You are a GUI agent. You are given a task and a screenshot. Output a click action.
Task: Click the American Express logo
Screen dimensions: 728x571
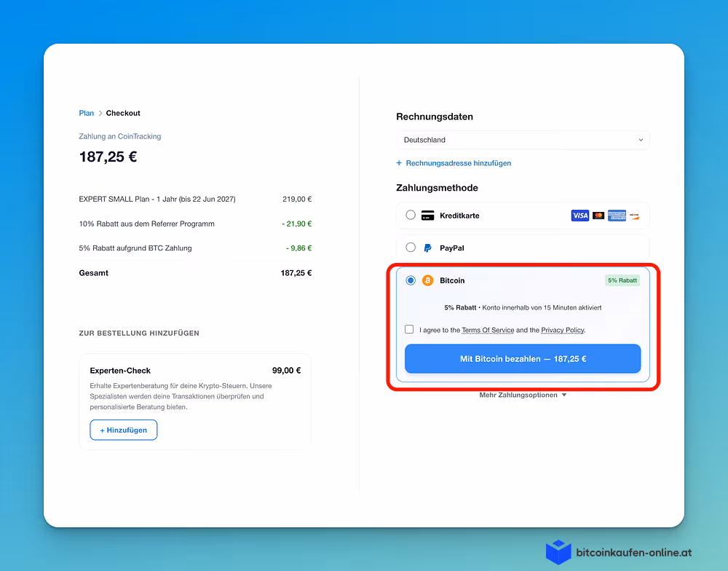[617, 216]
